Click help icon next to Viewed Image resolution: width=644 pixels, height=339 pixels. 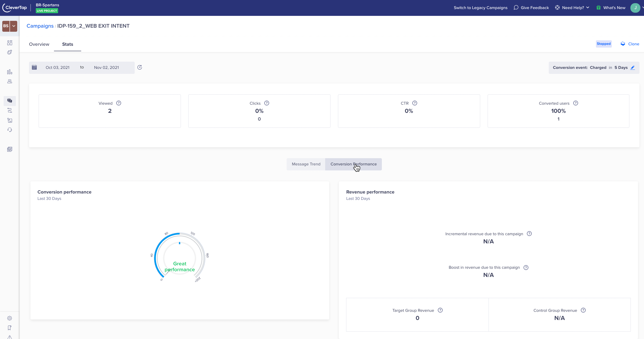(x=119, y=103)
